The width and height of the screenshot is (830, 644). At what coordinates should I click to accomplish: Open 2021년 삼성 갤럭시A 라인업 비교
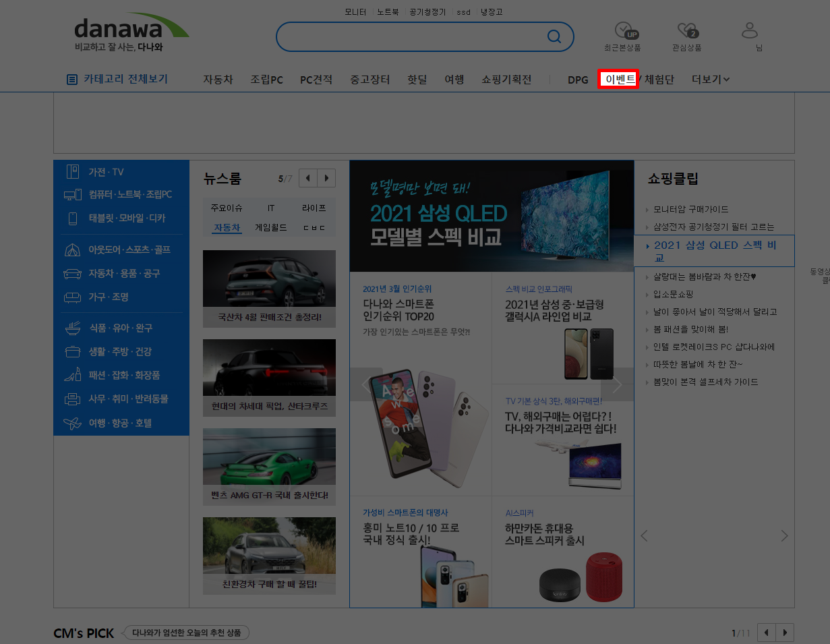click(563, 328)
